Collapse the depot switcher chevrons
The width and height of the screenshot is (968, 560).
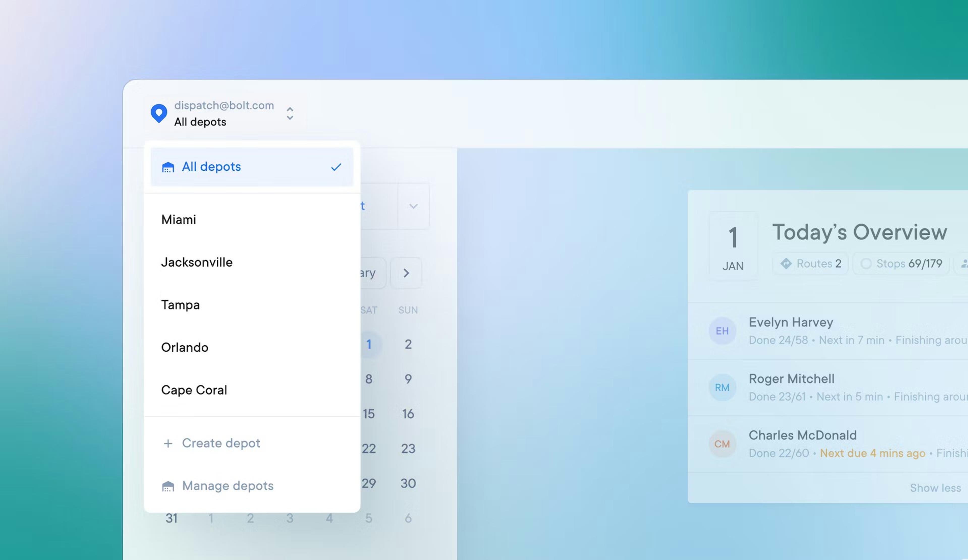tap(290, 114)
